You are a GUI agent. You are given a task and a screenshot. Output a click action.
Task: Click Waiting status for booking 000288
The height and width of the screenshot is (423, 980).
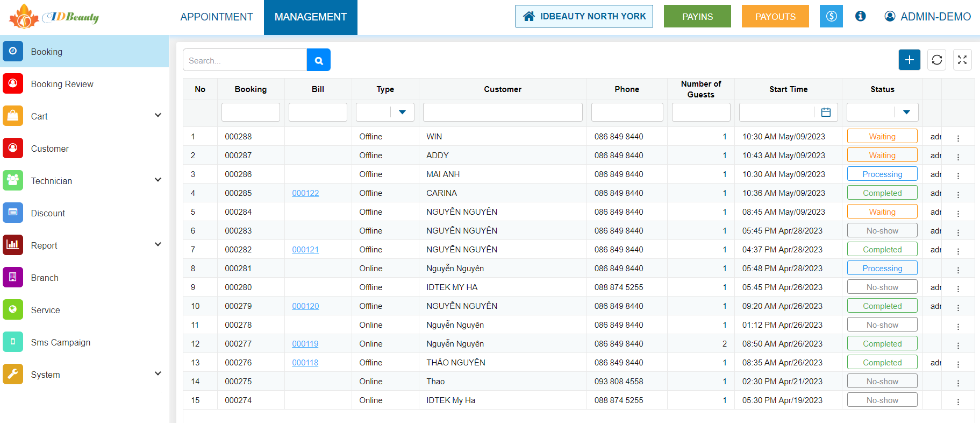[x=882, y=136]
